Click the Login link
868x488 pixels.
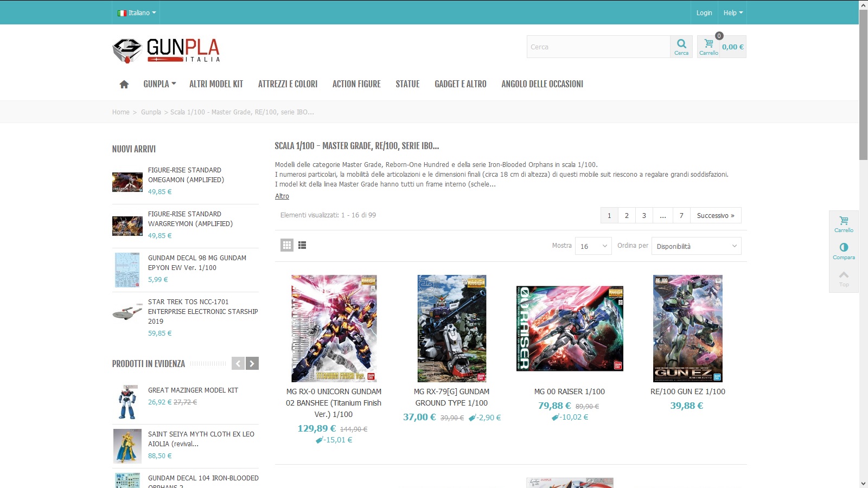704,12
